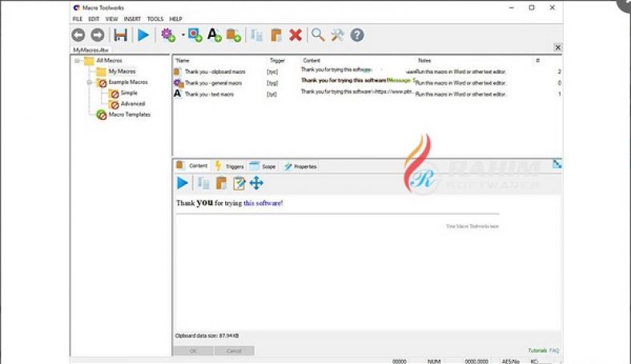Open the FILE menu

coord(77,19)
